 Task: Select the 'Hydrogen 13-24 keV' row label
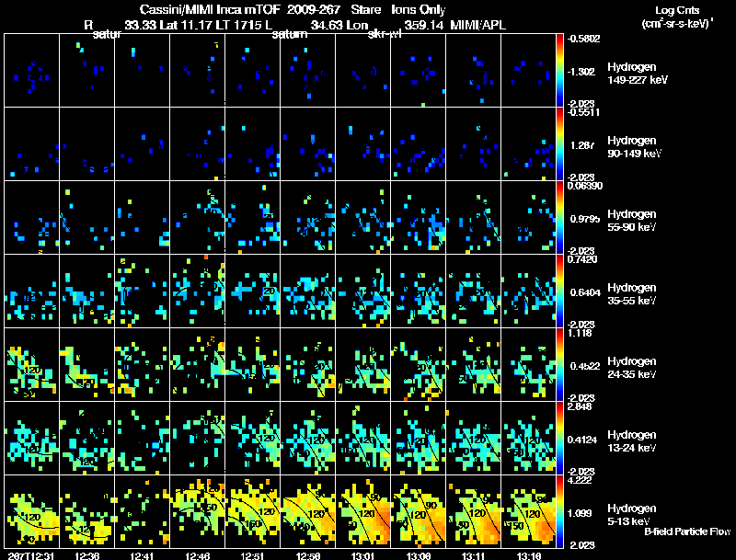(x=632, y=441)
